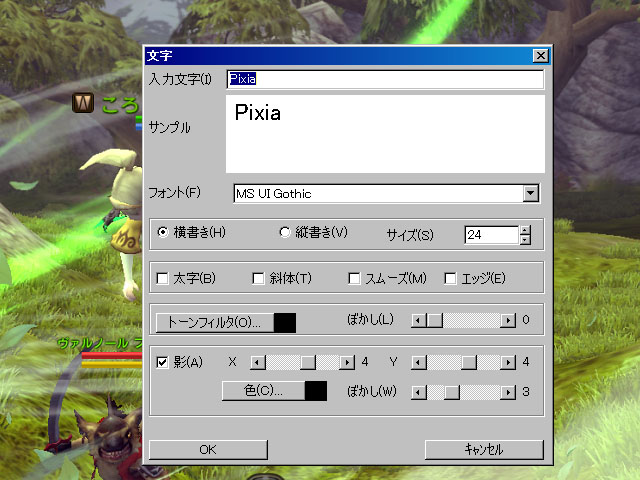Click the shadow Y slider thumb

point(469,362)
